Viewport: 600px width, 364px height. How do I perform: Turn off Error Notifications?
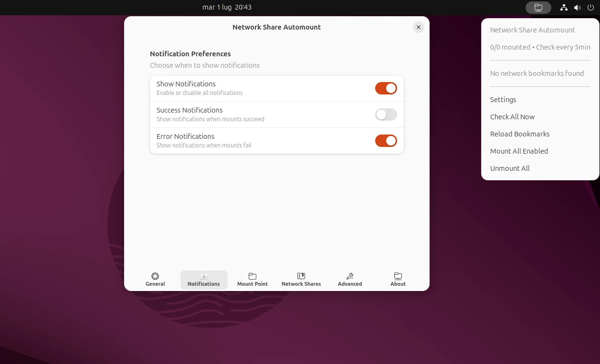(386, 141)
